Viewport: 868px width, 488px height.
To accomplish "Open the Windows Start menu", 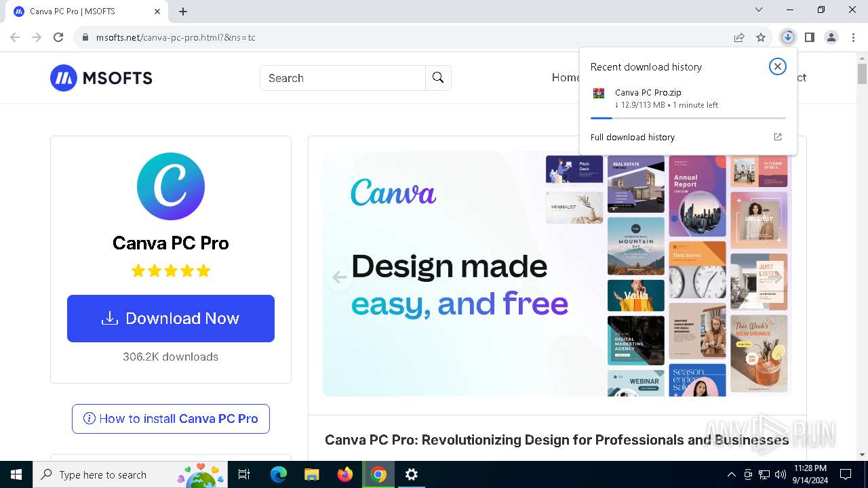I will tap(16, 474).
